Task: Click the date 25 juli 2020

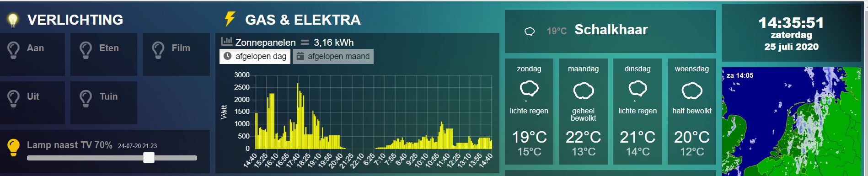Action: 791,47
